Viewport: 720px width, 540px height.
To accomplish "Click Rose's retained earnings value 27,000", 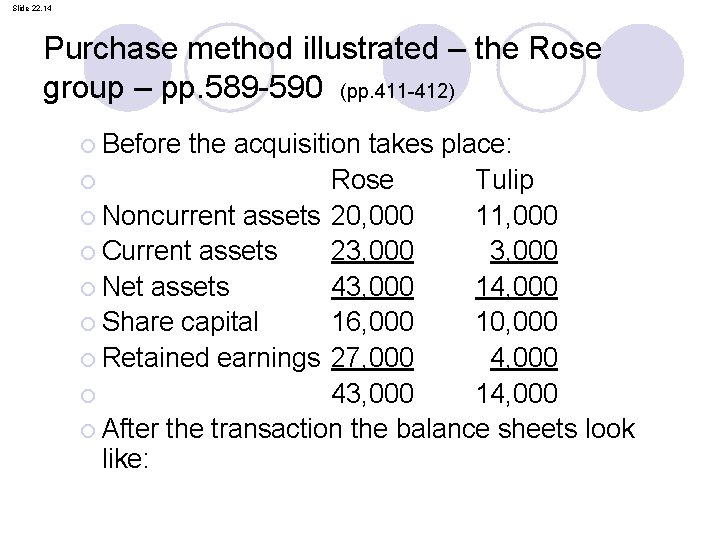I will click(x=372, y=358).
